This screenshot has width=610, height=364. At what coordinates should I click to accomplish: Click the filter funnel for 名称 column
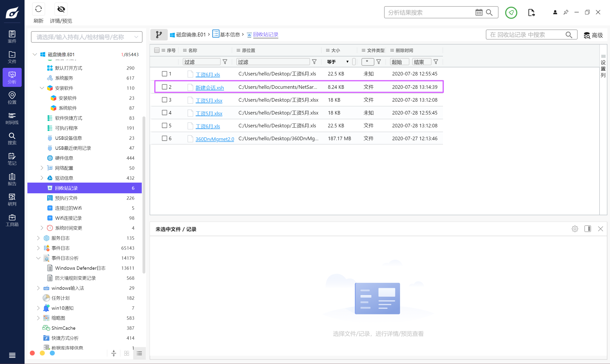(225, 62)
